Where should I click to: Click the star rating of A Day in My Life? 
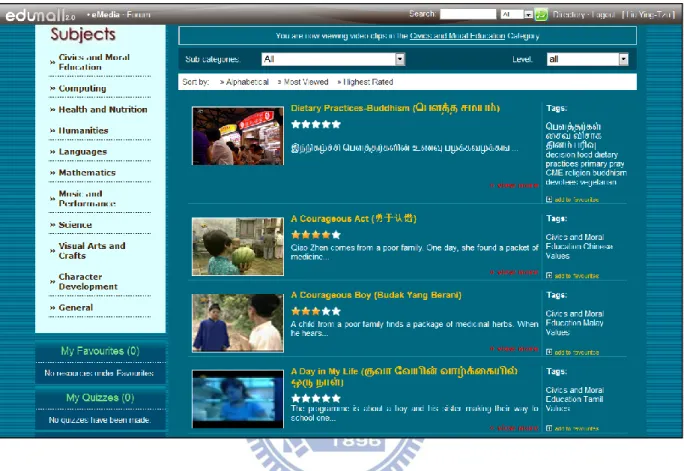pos(316,398)
